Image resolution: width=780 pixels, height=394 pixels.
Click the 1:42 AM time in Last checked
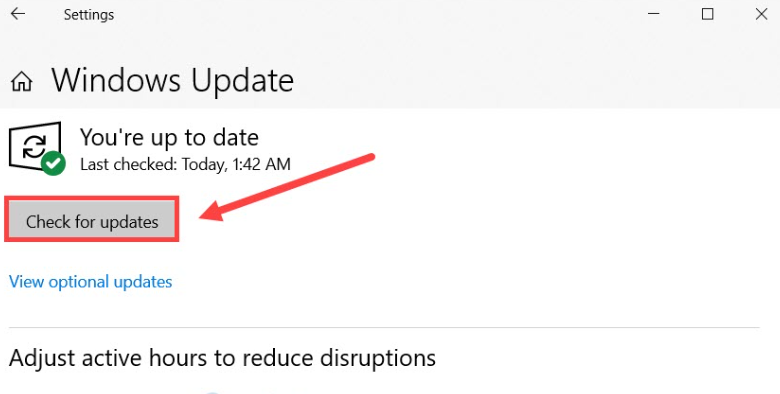[x=262, y=164]
